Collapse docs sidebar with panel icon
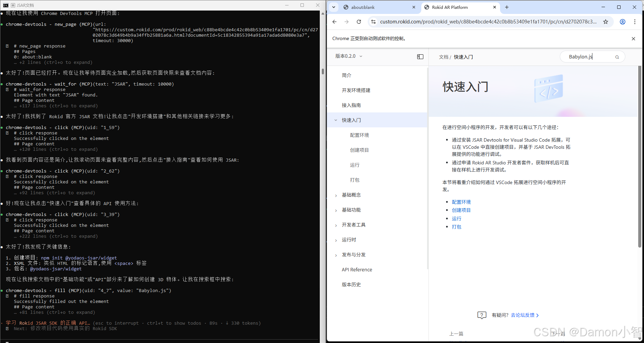 click(x=420, y=57)
